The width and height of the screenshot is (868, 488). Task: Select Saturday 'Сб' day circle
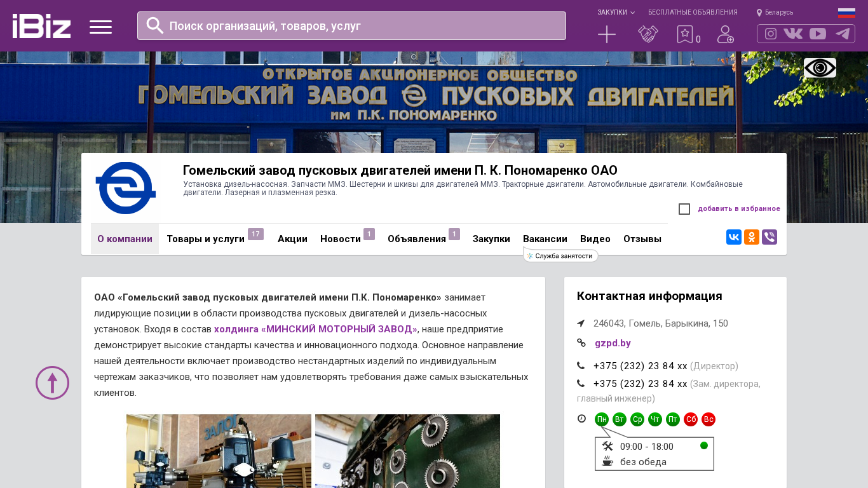[x=691, y=419]
